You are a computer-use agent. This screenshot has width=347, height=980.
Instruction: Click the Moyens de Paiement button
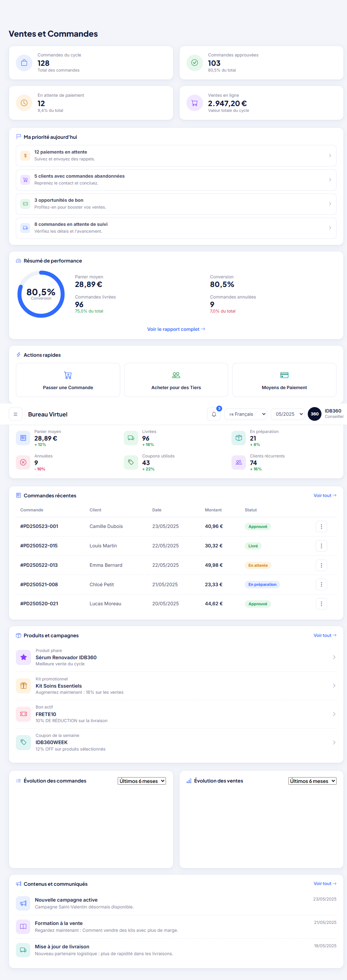tap(284, 380)
